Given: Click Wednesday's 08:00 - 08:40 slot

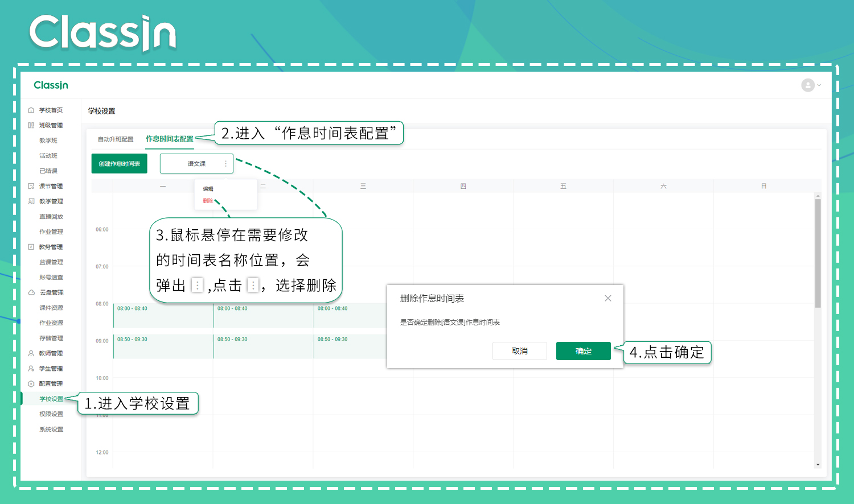Looking at the screenshot, I should pos(350,316).
